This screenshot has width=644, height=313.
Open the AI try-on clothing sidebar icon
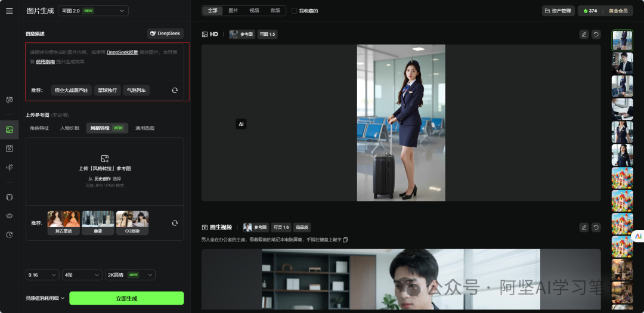pyautogui.click(x=9, y=197)
